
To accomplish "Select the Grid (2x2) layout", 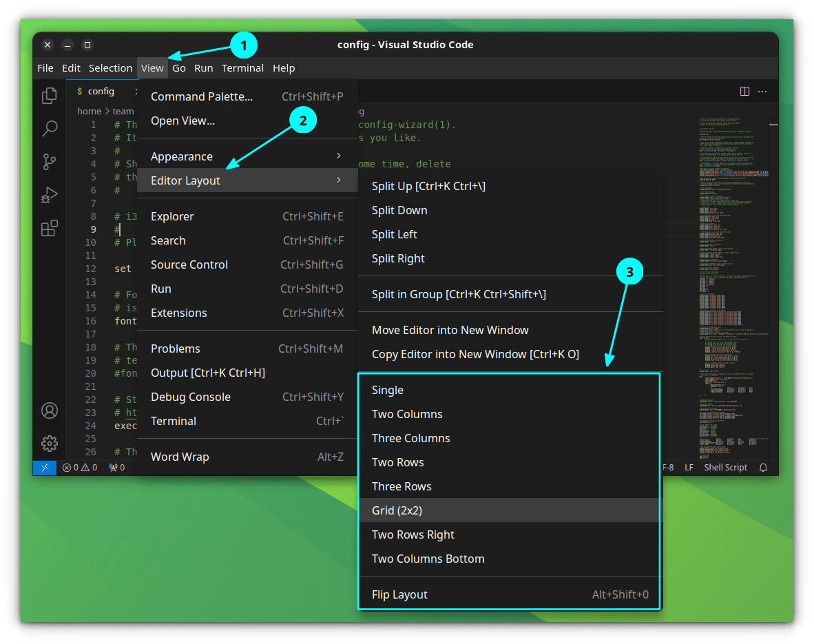I will coord(509,510).
